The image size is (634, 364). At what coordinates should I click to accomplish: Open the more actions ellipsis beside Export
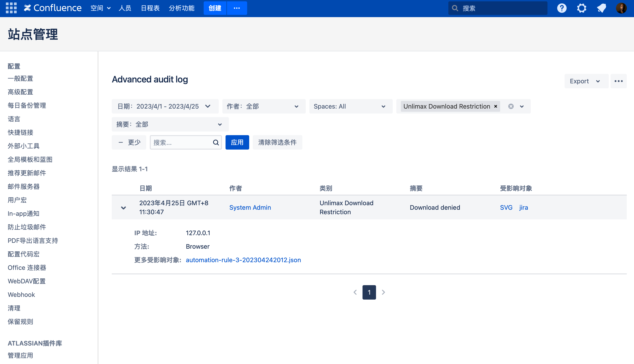click(x=618, y=81)
